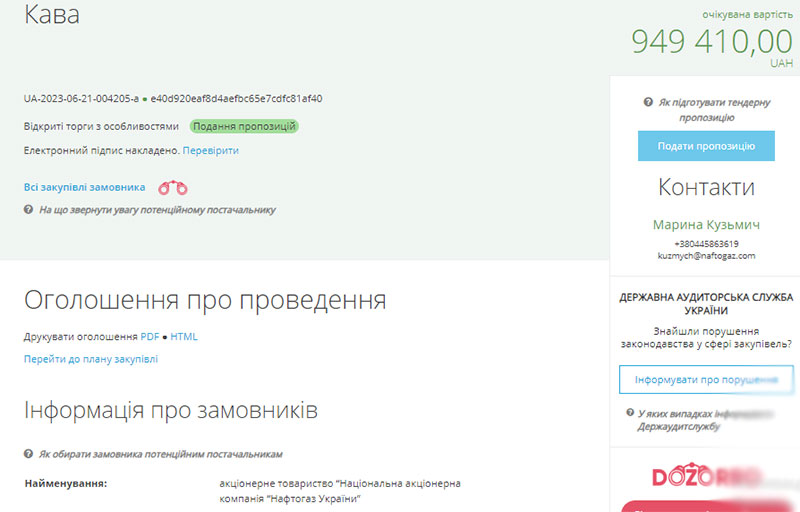Click question icon beside tender proposal preparation hint
Screen dimensions: 800x512
coord(649,103)
